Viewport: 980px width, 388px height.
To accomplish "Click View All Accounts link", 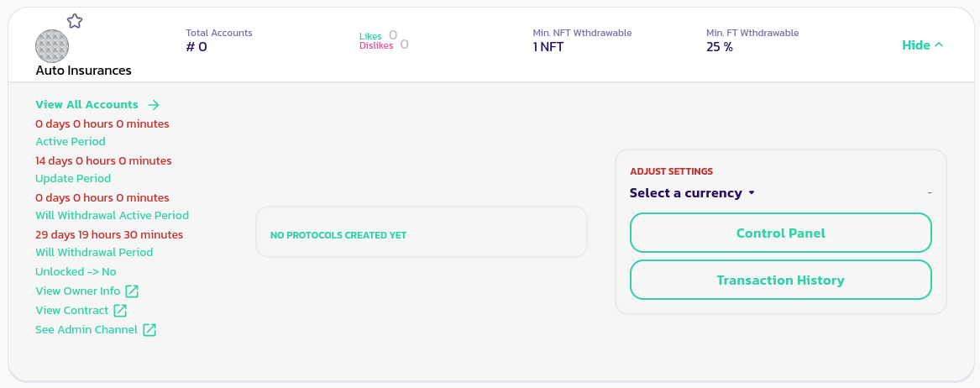I will pyautogui.click(x=86, y=105).
